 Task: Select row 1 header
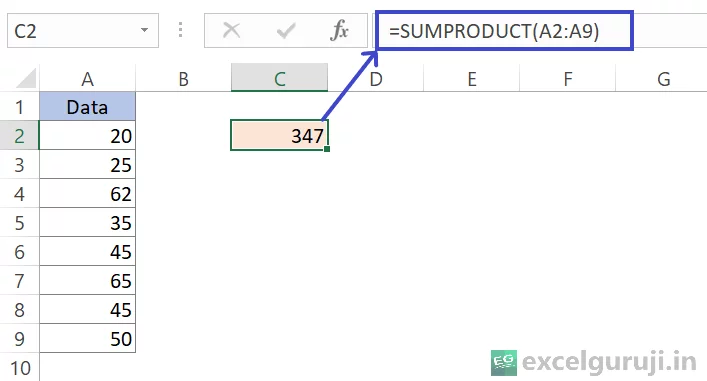click(19, 107)
